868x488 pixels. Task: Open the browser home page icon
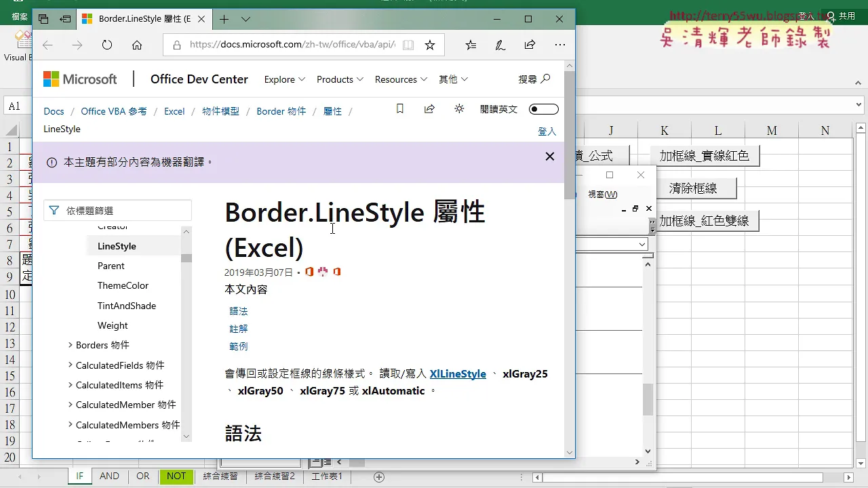click(x=137, y=45)
